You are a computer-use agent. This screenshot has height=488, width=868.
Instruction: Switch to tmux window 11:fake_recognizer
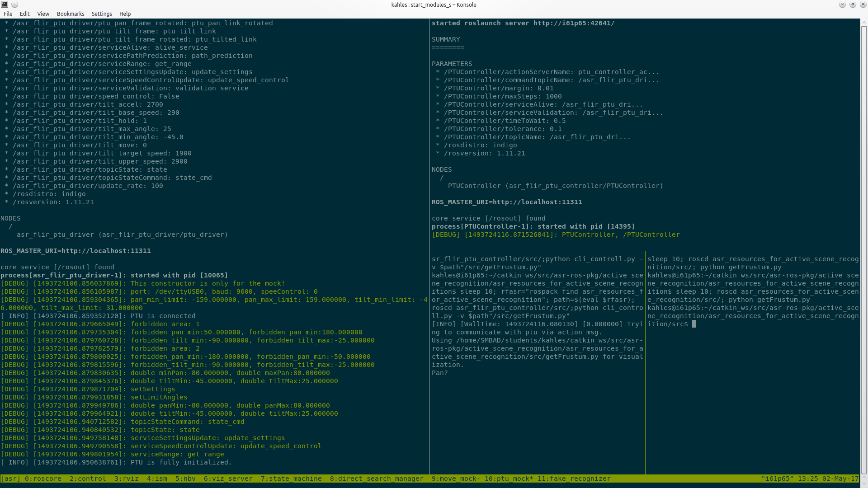pos(574,479)
